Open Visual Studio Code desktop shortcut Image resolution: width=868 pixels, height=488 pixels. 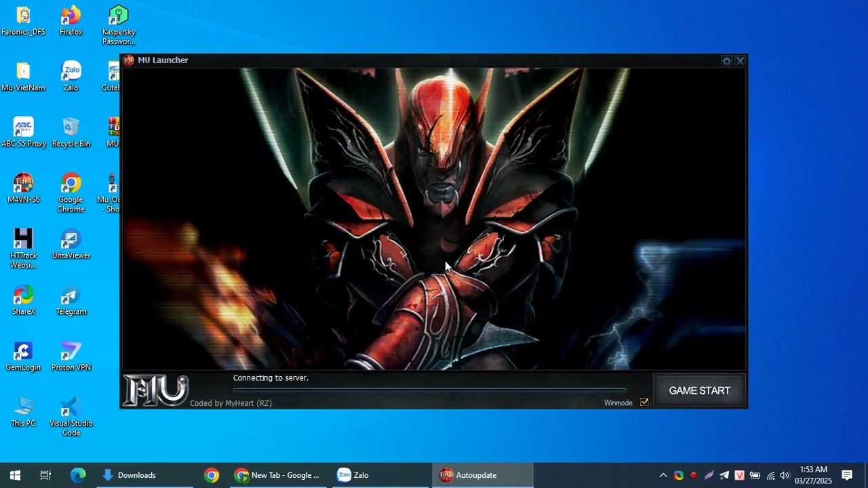(x=71, y=417)
